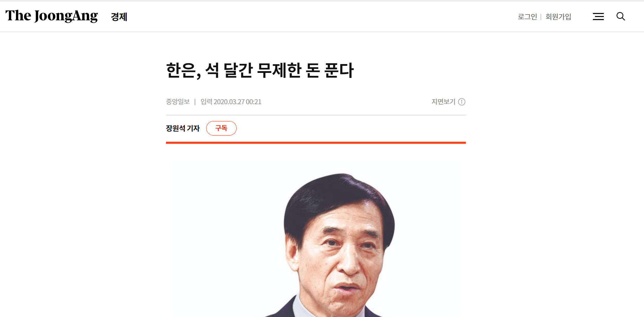Viewport: 644px width, 317px height.
Task: Subscribe with the 구독 button
Action: 221,128
